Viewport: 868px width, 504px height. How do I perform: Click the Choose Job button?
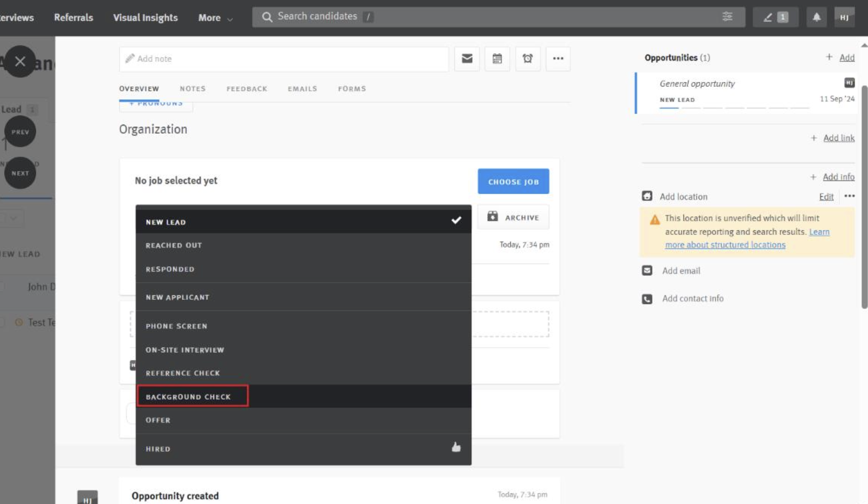(x=513, y=182)
